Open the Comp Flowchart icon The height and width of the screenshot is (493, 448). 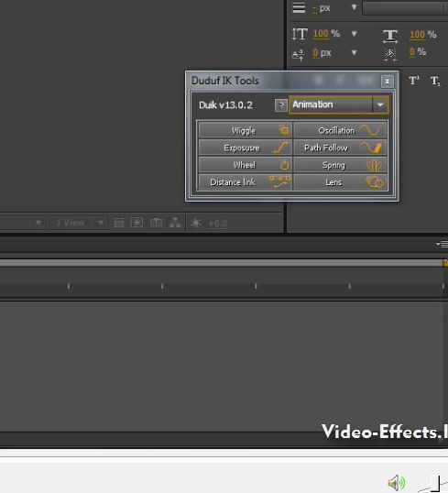pyautogui.click(x=175, y=223)
